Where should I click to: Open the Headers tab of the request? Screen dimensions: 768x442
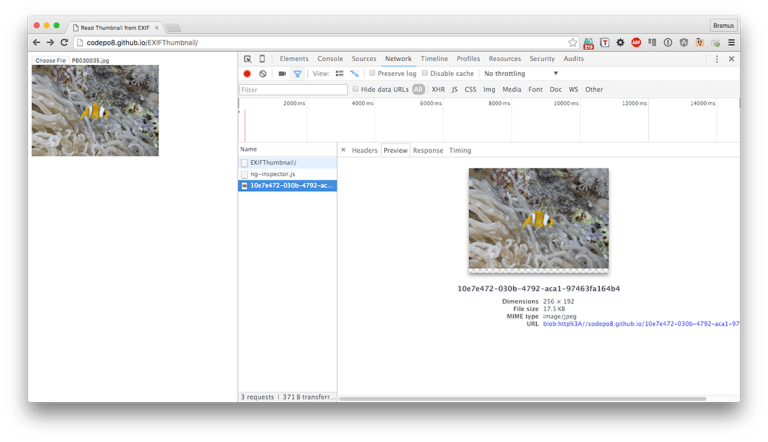[x=364, y=150]
